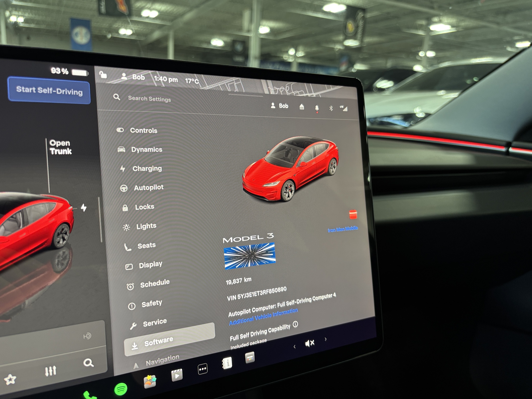Image resolution: width=532 pixels, height=399 pixels.
Task: Open the owner's manual icon
Action: (x=227, y=363)
